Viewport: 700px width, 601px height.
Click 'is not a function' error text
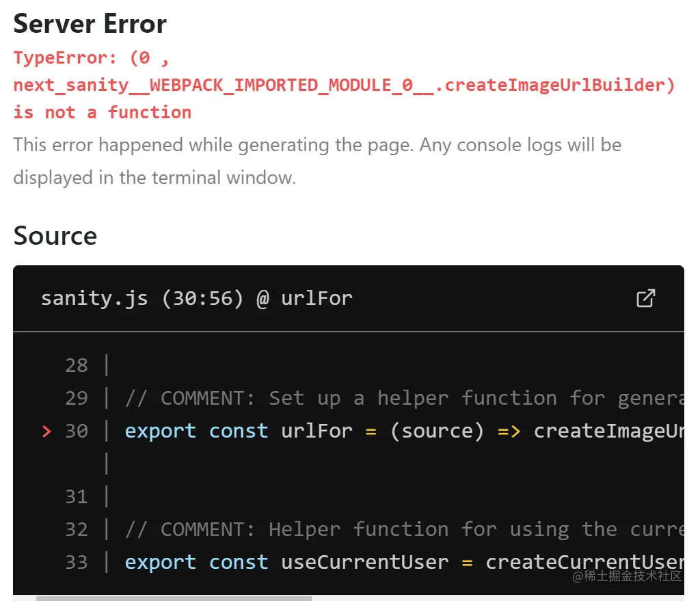(103, 113)
